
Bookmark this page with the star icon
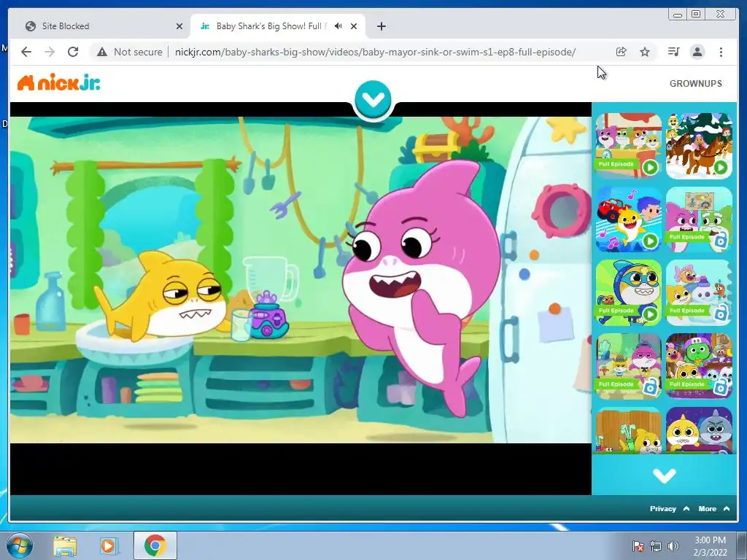click(645, 52)
